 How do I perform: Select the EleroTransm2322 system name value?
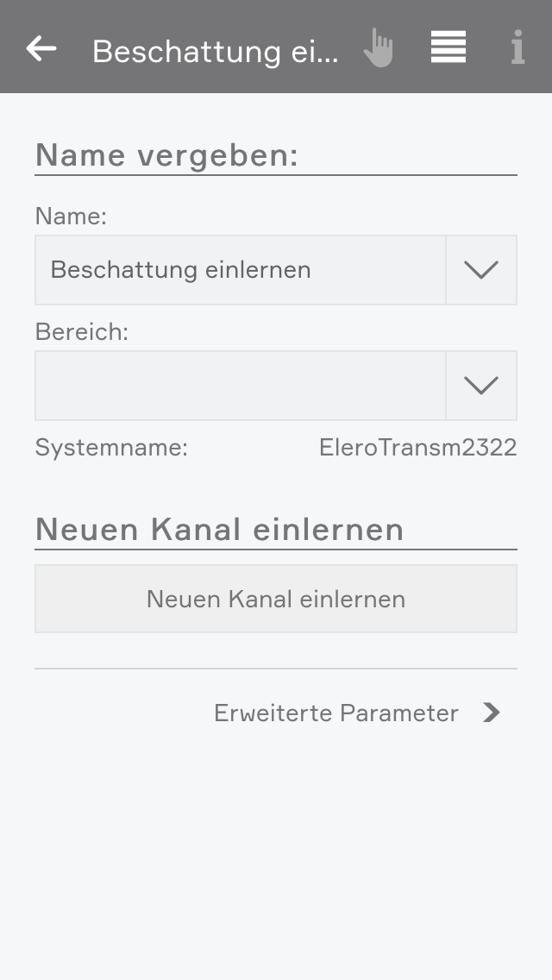coord(417,448)
